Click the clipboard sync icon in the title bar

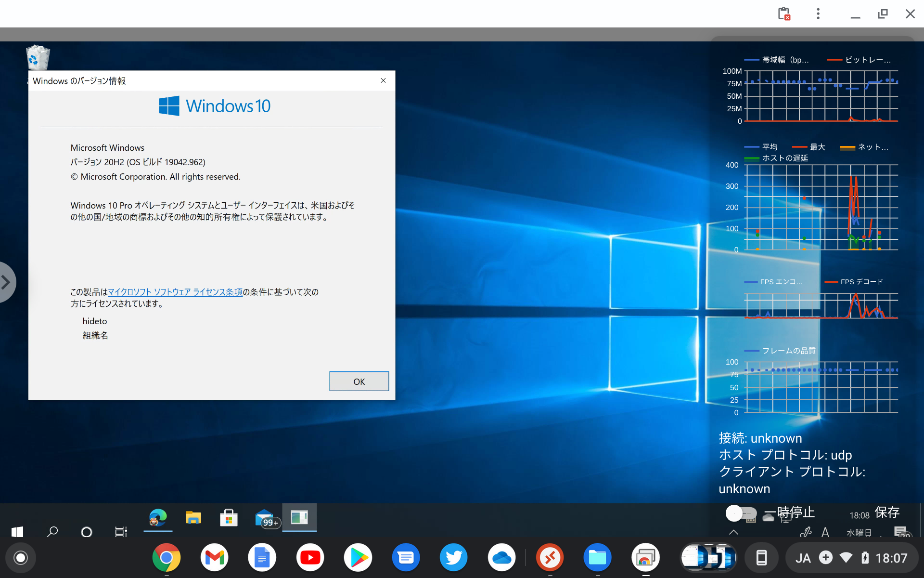tap(784, 13)
